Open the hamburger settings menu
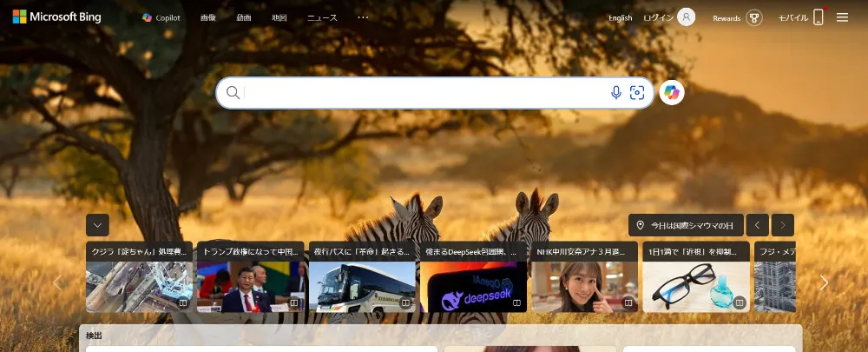This screenshot has height=352, width=868. 843,17
